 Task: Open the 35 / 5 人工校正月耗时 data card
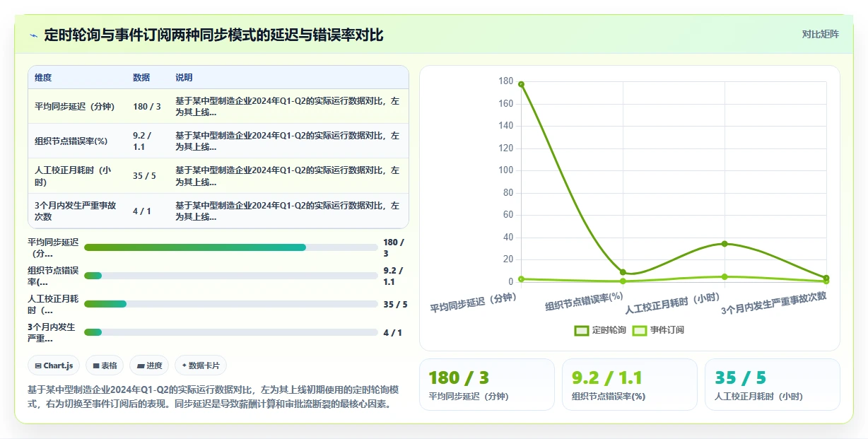point(773,385)
